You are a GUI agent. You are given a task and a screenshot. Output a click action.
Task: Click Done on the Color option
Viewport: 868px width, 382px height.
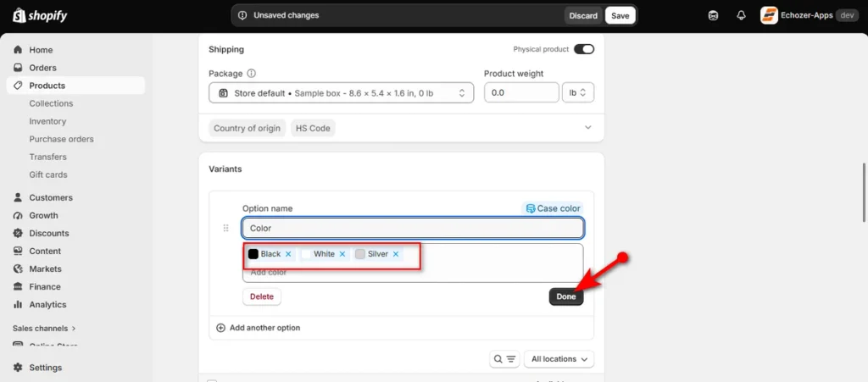pos(566,296)
